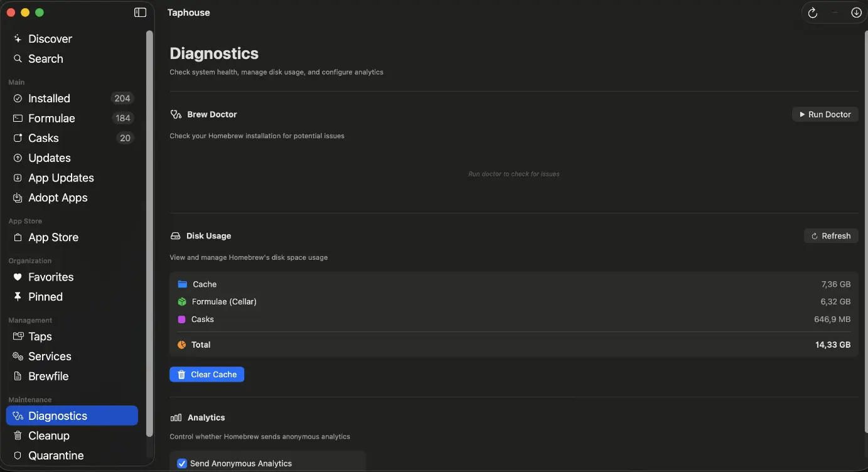Open Brewfile in the sidebar
This screenshot has width=868, height=472.
coord(72,377)
